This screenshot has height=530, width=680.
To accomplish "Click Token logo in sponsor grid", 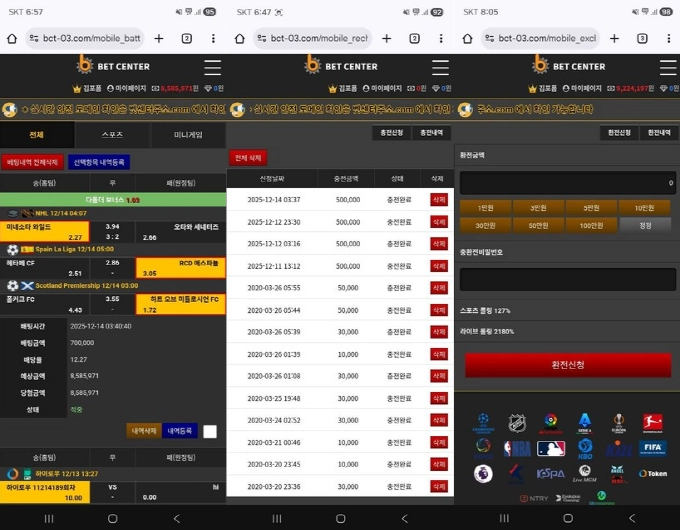I will point(652,473).
